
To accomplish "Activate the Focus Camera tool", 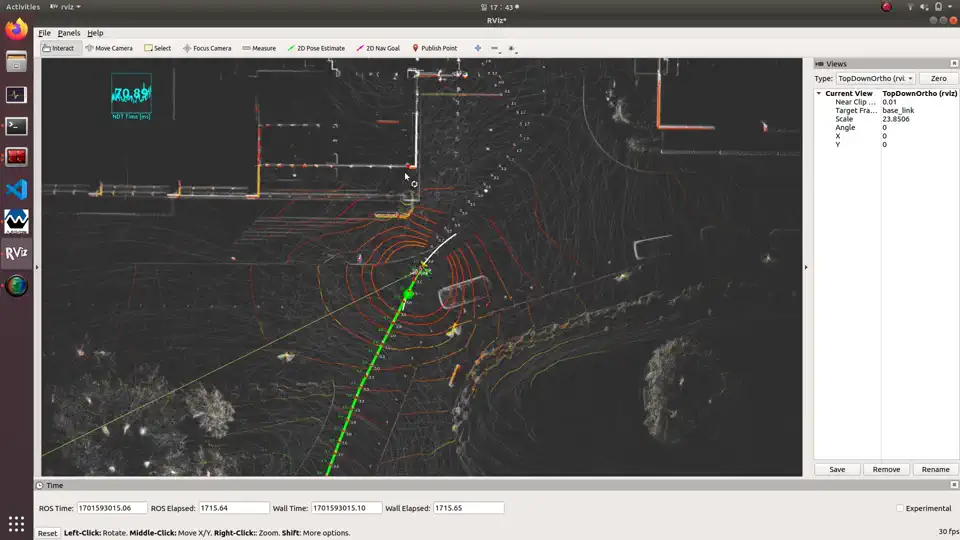I will 207,48.
